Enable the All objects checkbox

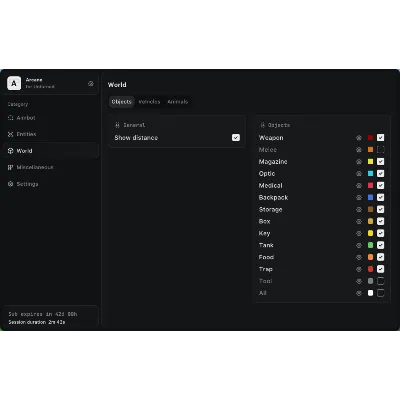tap(380, 293)
